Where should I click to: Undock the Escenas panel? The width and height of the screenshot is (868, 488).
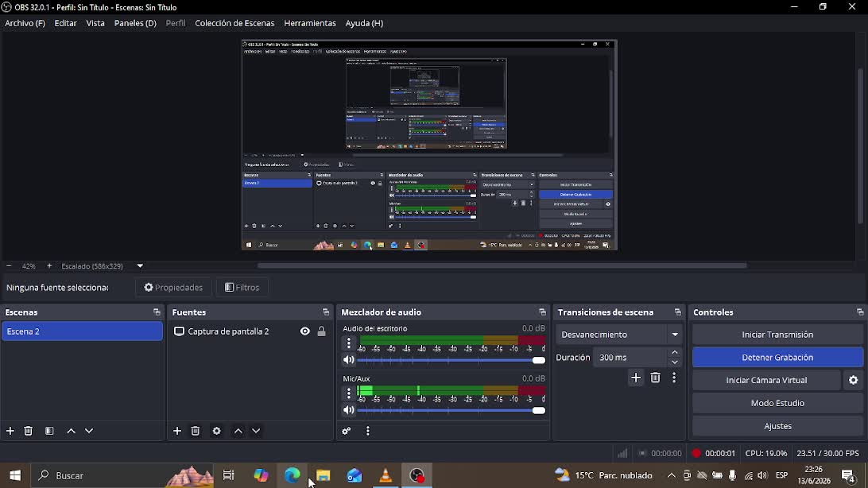[x=157, y=312]
